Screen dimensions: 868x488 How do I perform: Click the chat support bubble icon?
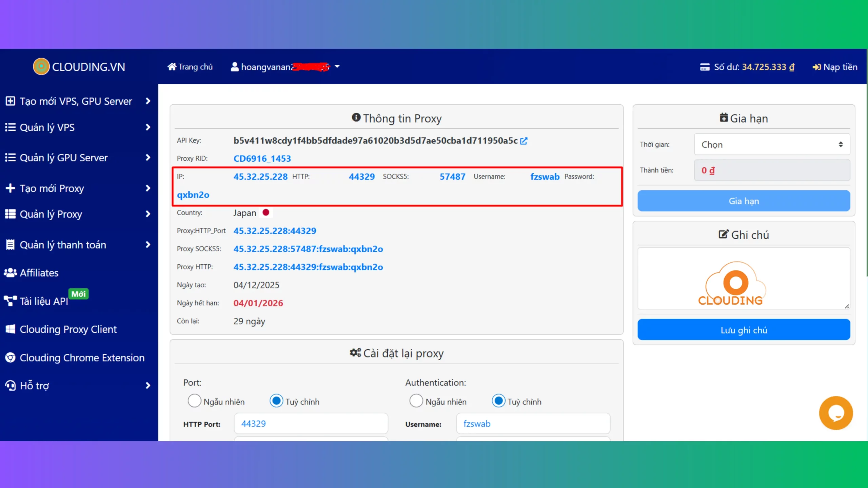pyautogui.click(x=835, y=413)
